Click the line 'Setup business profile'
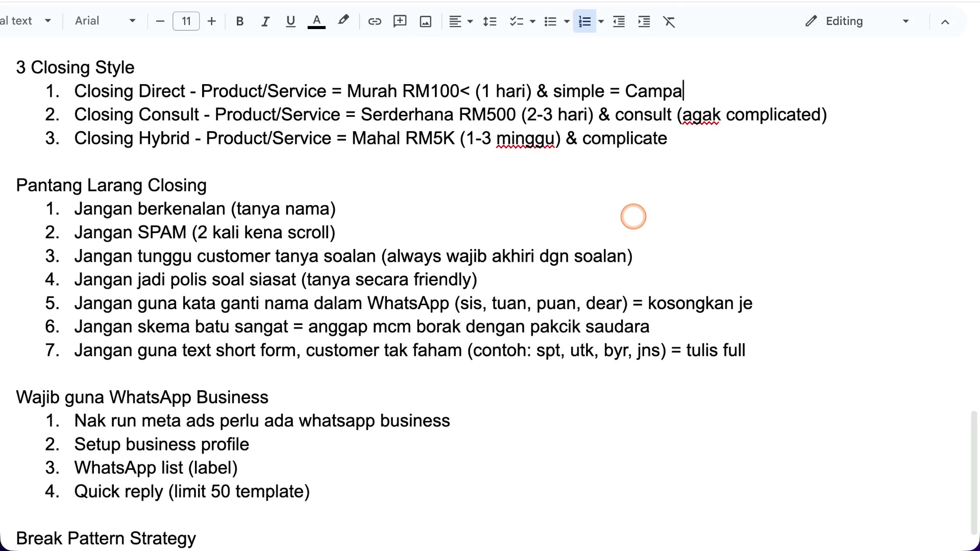Image resolution: width=980 pixels, height=551 pixels. coord(161,444)
